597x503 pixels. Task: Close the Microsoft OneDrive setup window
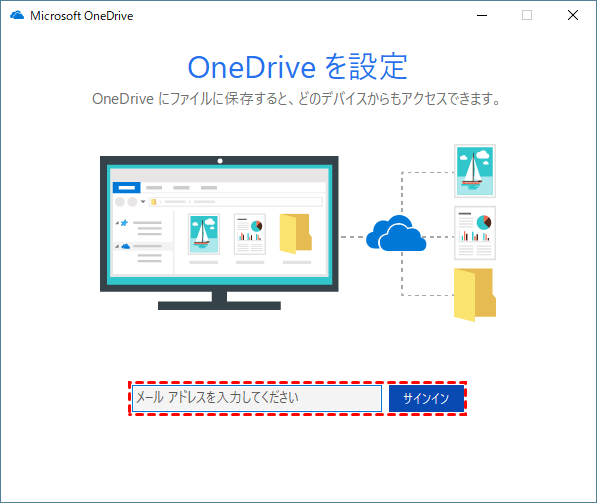point(573,16)
